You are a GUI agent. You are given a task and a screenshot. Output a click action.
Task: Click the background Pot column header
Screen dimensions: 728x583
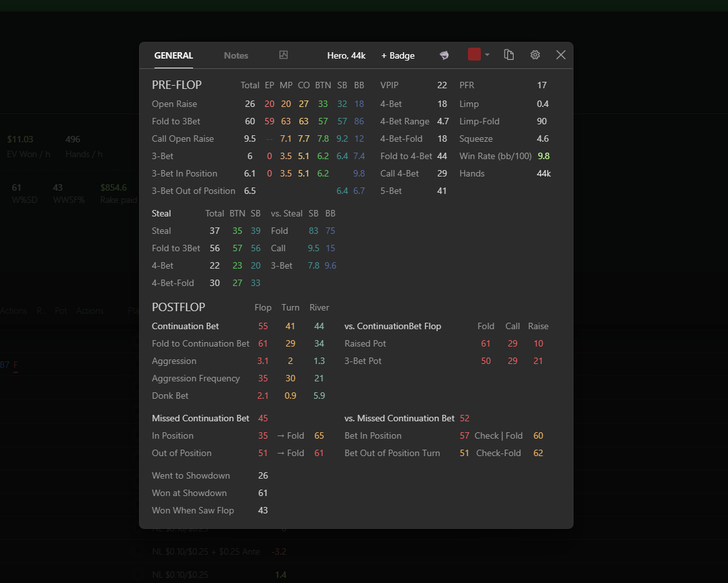click(x=61, y=311)
